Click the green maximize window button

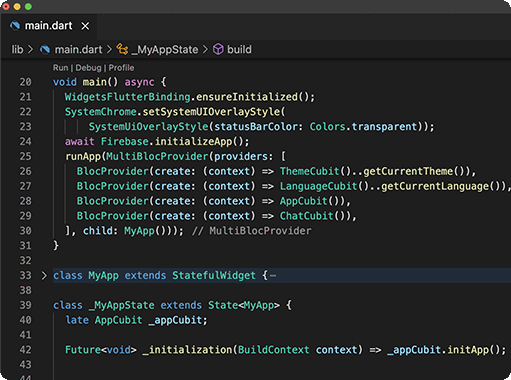pos(28,7)
